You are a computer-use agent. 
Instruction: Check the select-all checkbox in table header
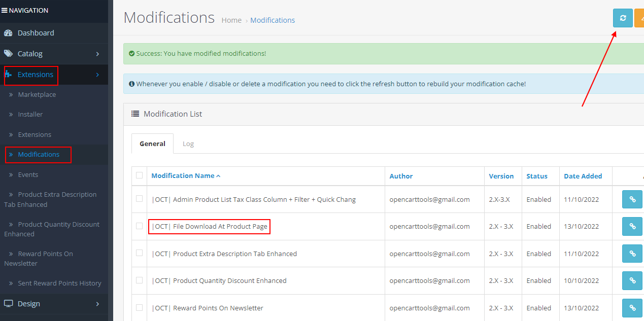[x=140, y=175]
